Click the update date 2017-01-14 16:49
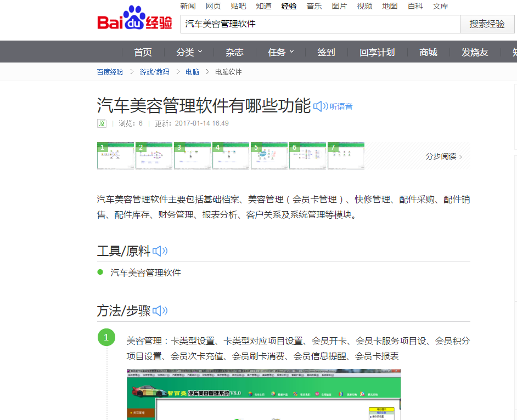The image size is (517, 420). pos(202,123)
